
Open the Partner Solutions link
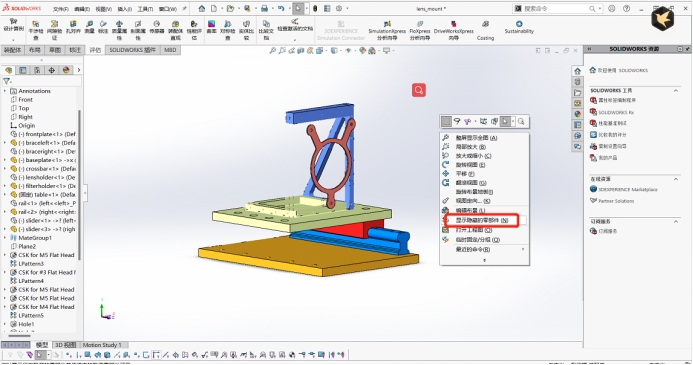616,201
